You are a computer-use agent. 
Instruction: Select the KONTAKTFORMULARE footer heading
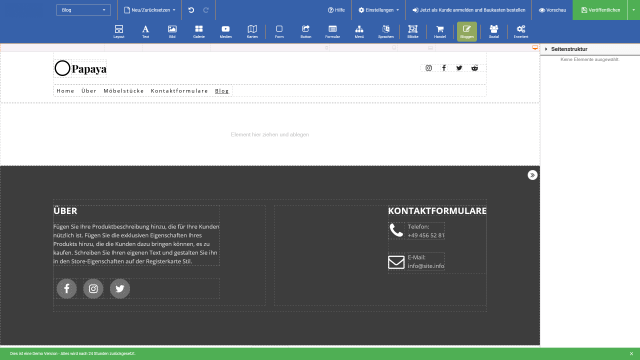point(437,211)
